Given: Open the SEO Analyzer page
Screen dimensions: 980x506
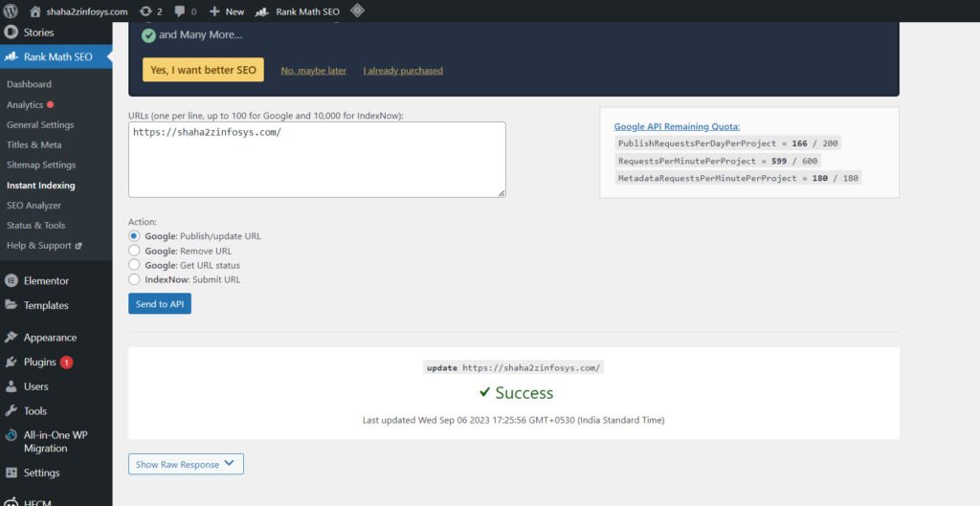Looking at the screenshot, I should (33, 206).
